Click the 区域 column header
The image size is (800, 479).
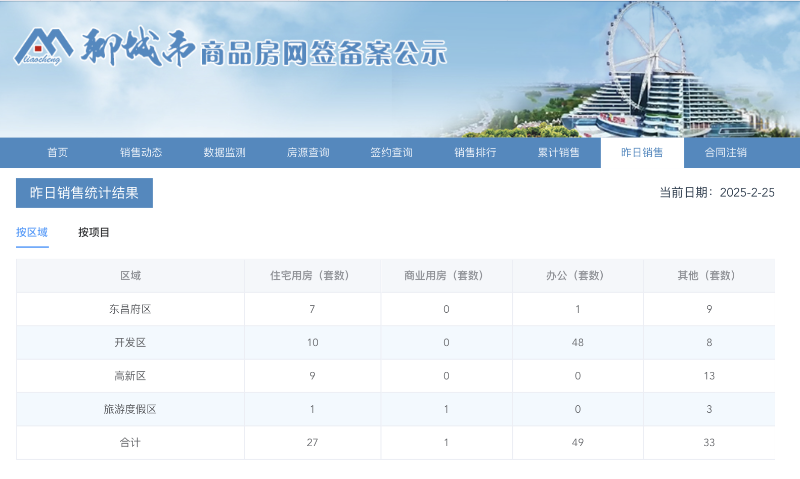tap(131, 276)
